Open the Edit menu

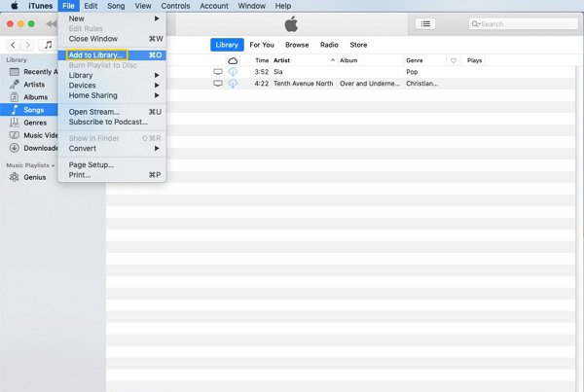click(x=91, y=6)
